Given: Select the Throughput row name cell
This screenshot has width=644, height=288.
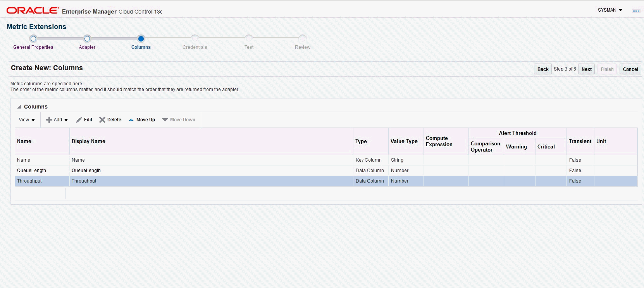Looking at the screenshot, I should click(x=42, y=181).
